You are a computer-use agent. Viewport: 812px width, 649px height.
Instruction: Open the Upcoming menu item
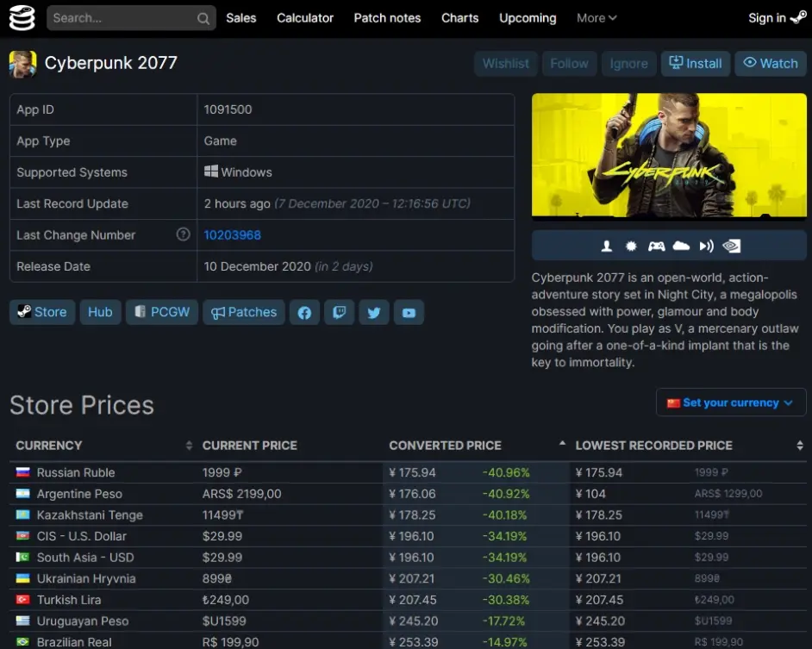pyautogui.click(x=528, y=18)
